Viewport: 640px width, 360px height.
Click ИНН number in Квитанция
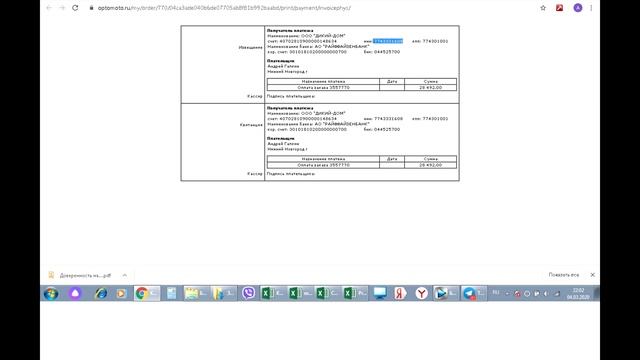coord(388,119)
